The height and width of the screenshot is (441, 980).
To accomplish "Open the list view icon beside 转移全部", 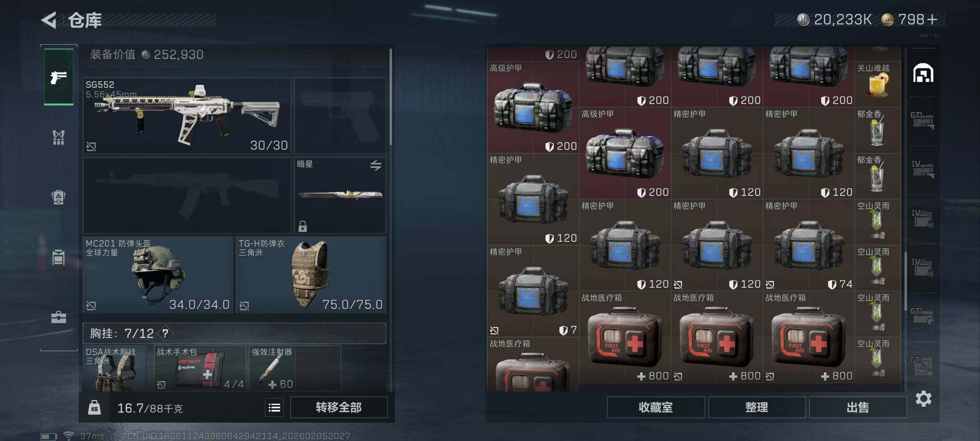I will (274, 408).
